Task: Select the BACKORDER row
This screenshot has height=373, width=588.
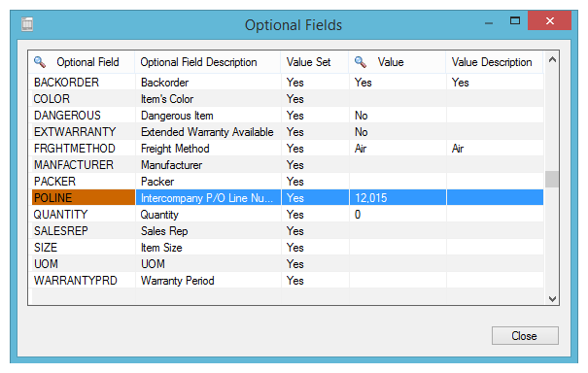Action: pos(288,83)
